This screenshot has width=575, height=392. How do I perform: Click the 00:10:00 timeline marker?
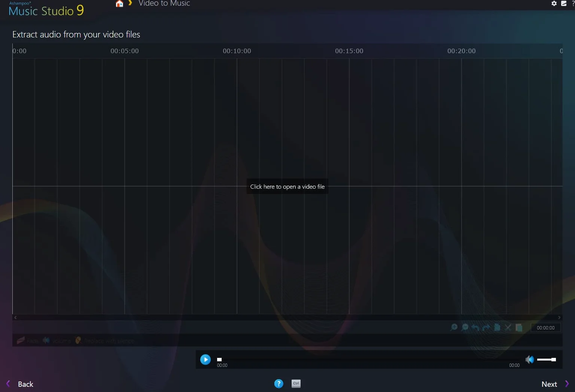tap(237, 51)
